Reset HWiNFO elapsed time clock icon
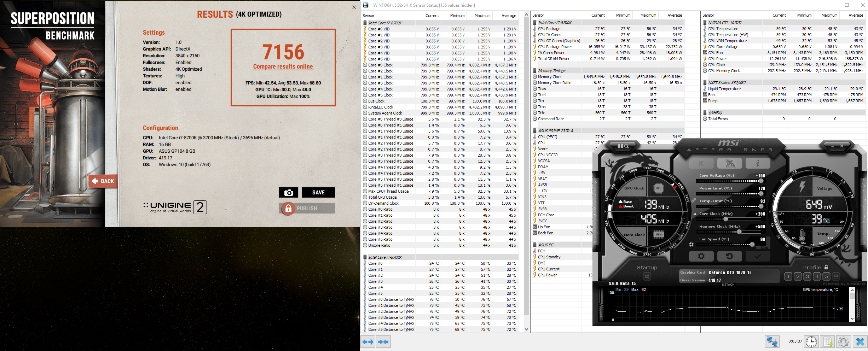This screenshot has width=868, height=351. coord(811,341)
